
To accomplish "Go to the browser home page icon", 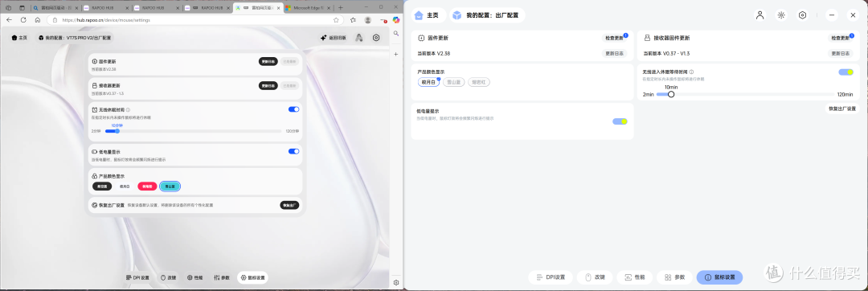I will tap(37, 19).
